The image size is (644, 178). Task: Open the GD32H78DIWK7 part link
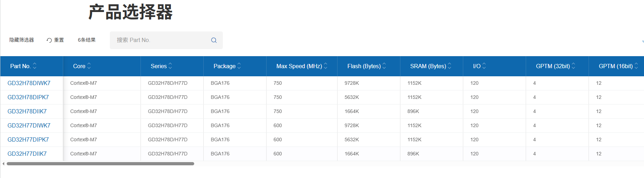pos(29,83)
